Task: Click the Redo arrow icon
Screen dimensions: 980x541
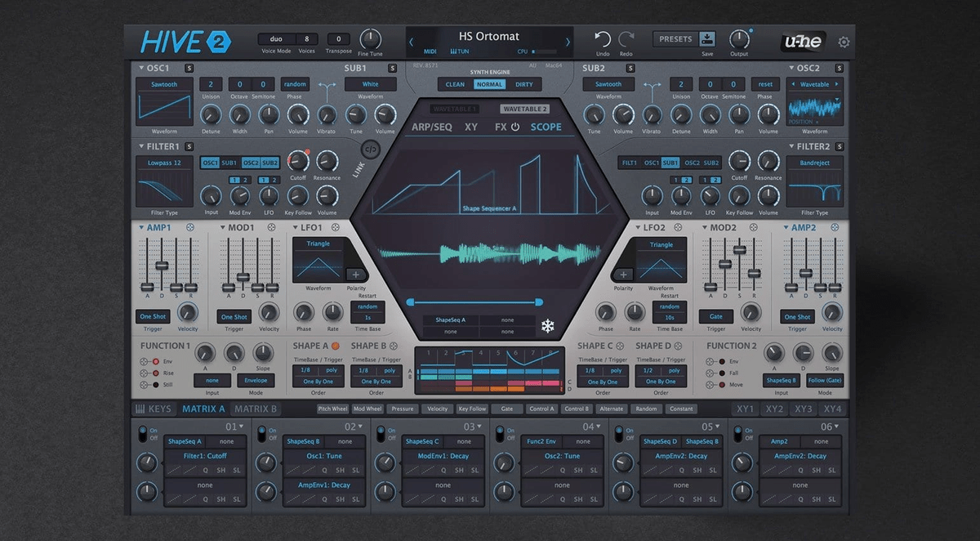Action: 626,38
